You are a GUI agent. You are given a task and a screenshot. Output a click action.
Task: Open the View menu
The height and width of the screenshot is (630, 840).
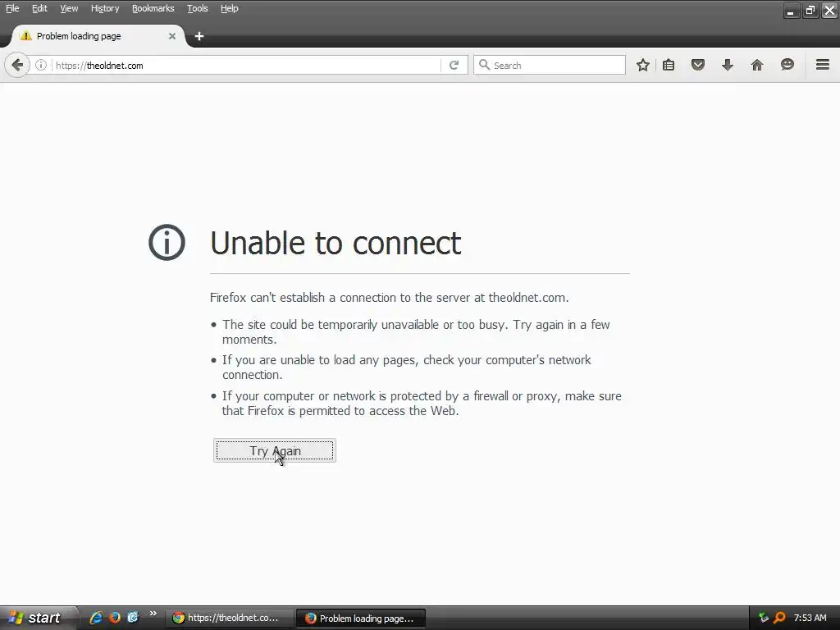pyautogui.click(x=69, y=8)
